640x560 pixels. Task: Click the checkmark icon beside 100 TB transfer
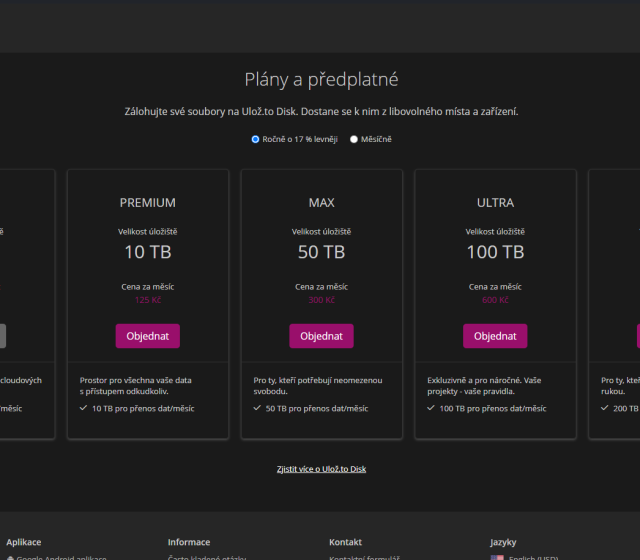[x=432, y=408]
